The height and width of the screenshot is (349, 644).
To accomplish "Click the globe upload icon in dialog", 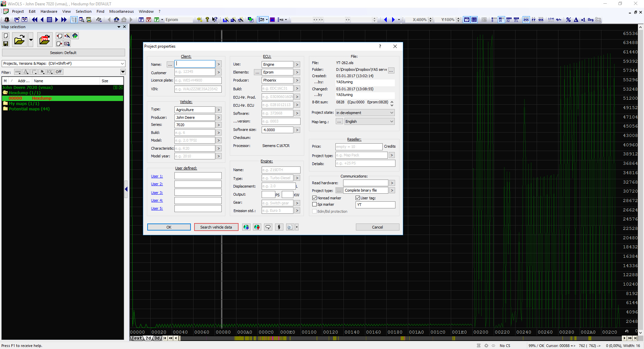I will tap(257, 227).
